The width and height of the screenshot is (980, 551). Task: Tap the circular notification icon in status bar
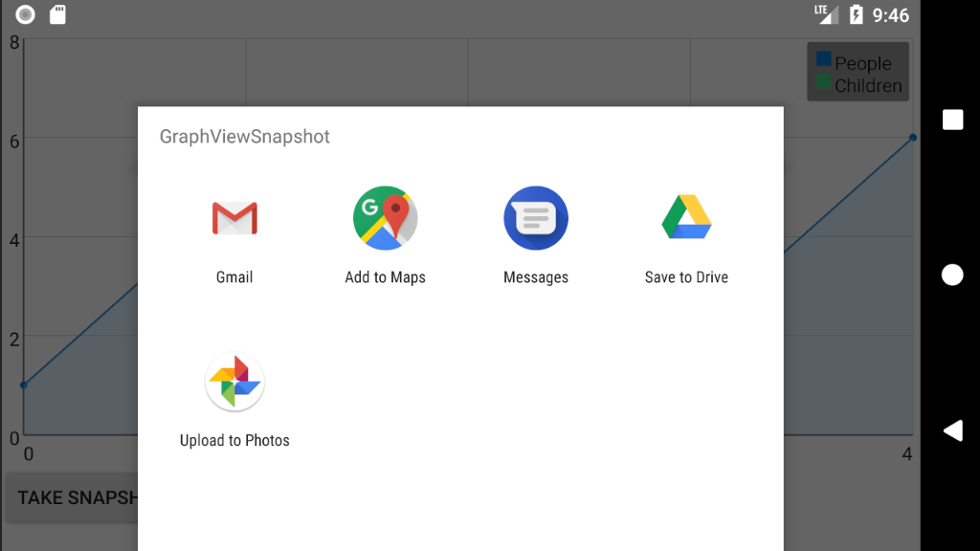(x=25, y=14)
